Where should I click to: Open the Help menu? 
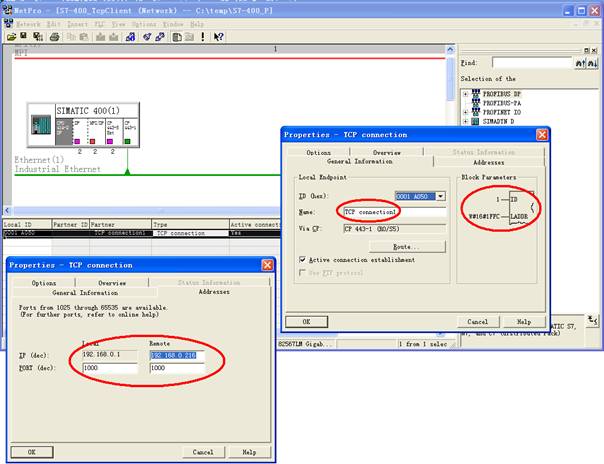(197, 24)
